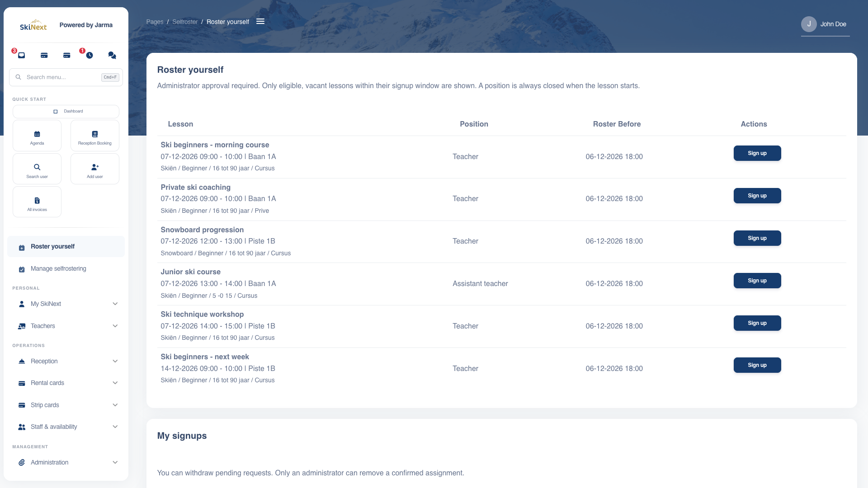This screenshot has width=868, height=488.
Task: Open the Search user quick start tile
Action: click(x=37, y=169)
